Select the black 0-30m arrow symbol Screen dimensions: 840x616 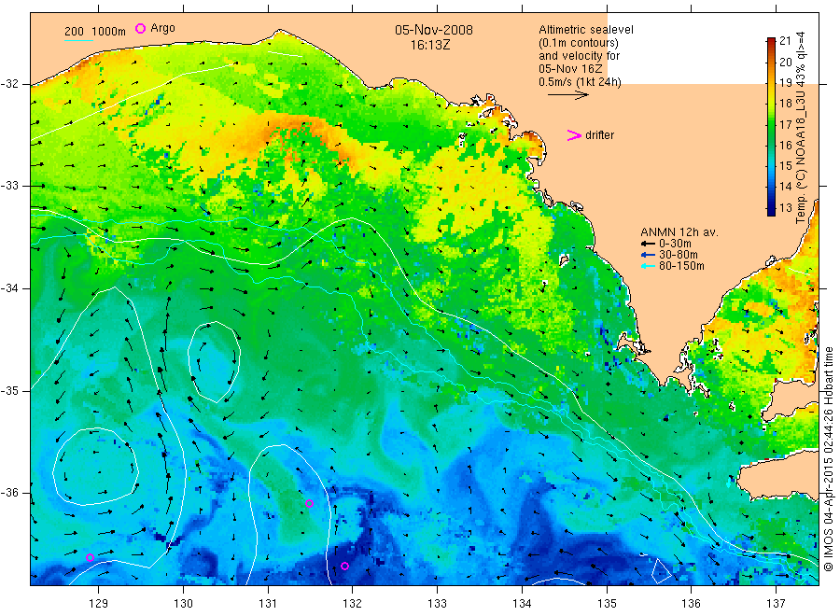(x=649, y=244)
